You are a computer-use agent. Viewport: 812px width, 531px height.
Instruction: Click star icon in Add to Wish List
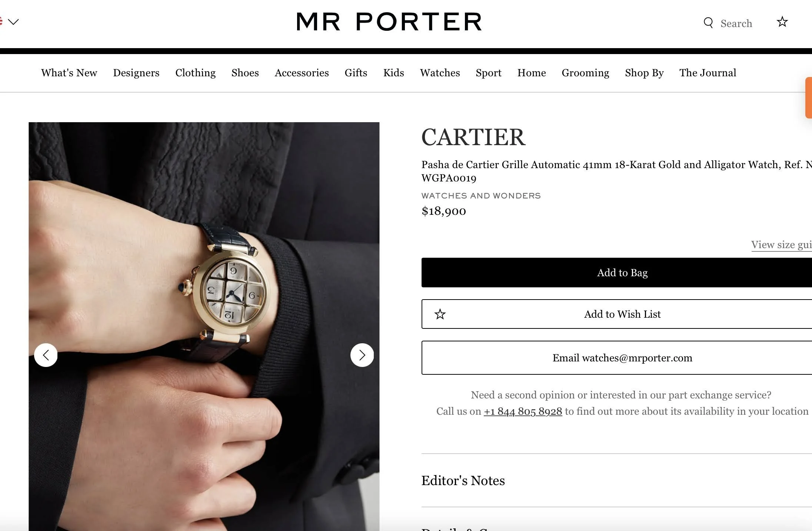tap(440, 314)
